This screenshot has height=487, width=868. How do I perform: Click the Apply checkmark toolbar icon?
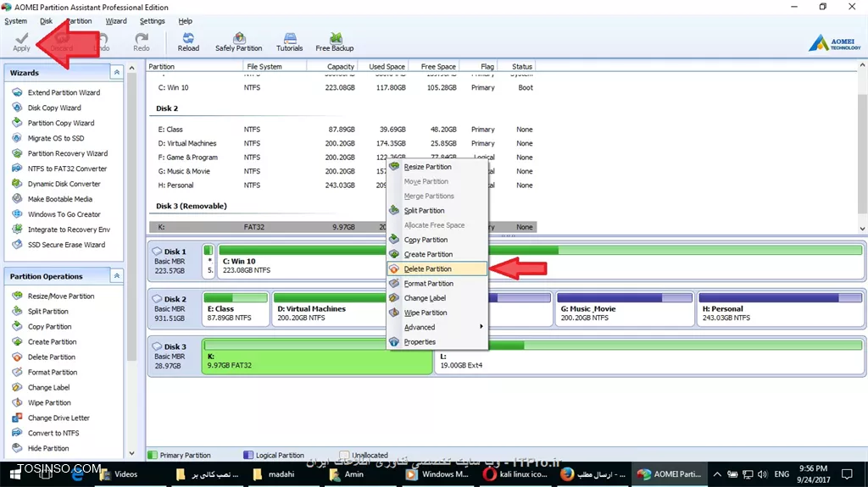pyautogui.click(x=21, y=42)
